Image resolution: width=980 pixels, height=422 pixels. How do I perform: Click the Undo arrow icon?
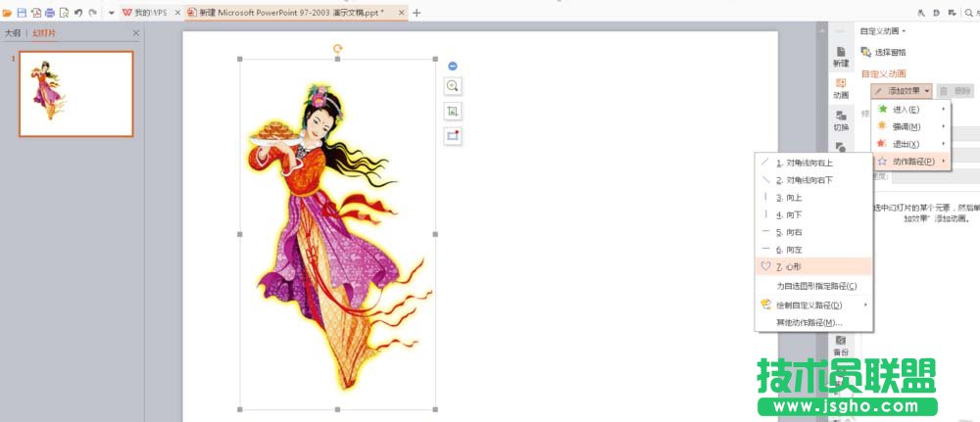point(77,13)
